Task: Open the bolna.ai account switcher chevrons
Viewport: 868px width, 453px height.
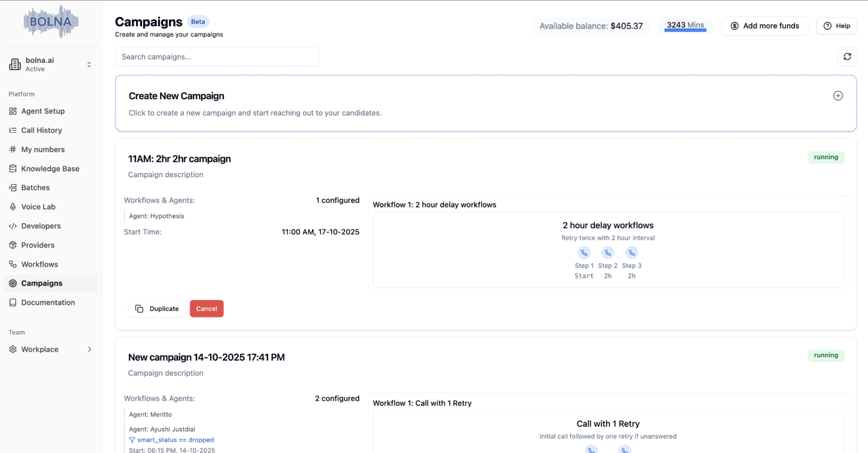Action: pos(89,64)
